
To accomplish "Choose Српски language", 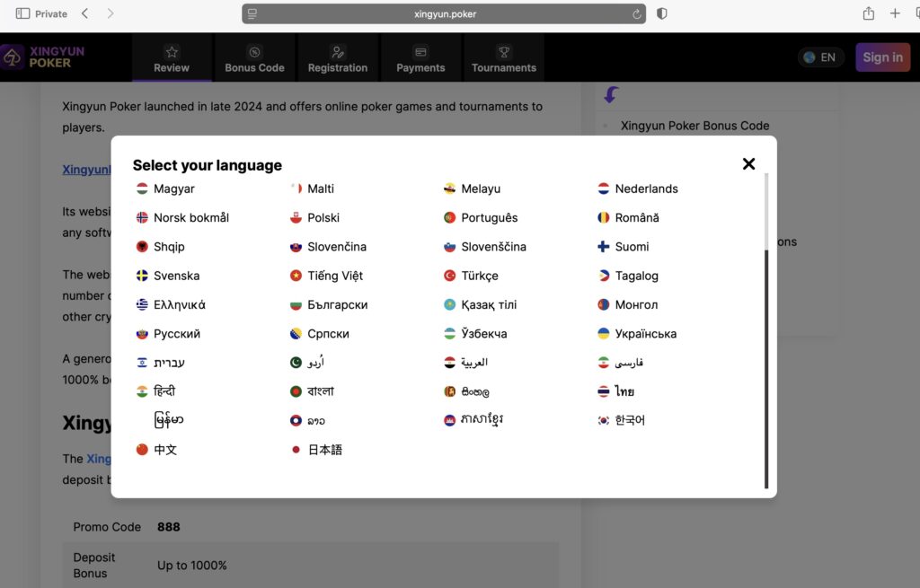I will 328,334.
